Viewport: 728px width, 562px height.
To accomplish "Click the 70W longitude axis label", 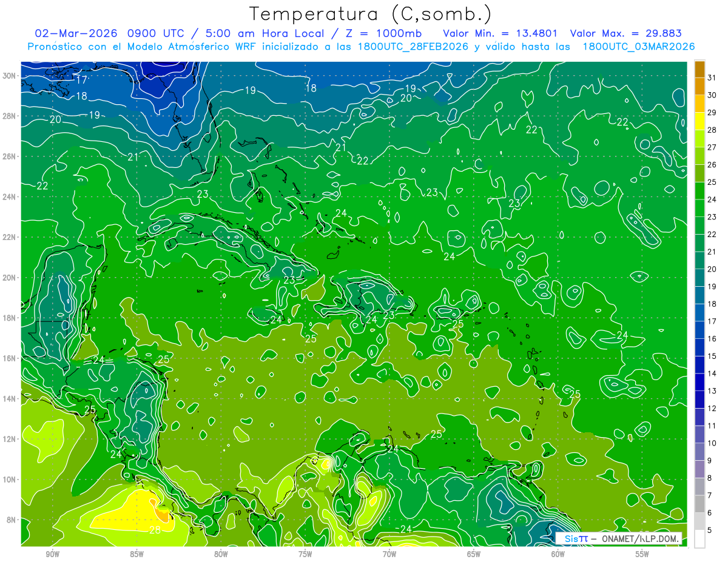I will 389,554.
